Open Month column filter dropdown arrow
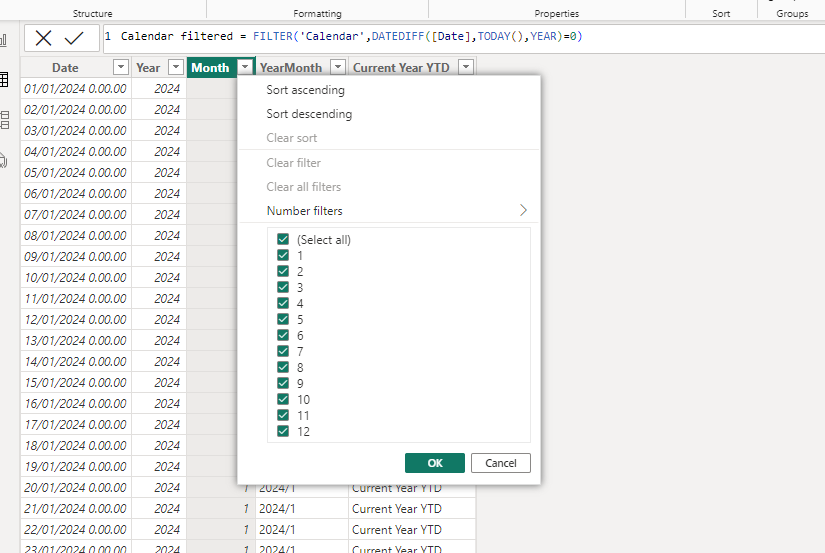The image size is (825, 553). pos(245,67)
